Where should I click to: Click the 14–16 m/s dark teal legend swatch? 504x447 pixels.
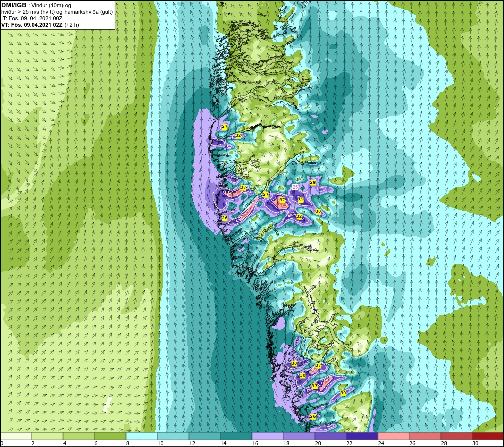[236, 436]
